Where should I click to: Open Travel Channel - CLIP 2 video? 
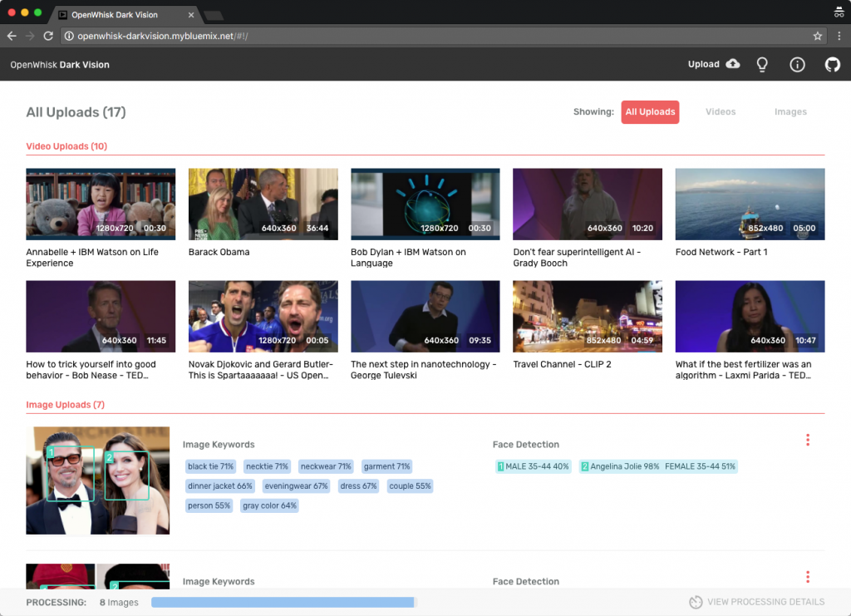(588, 317)
